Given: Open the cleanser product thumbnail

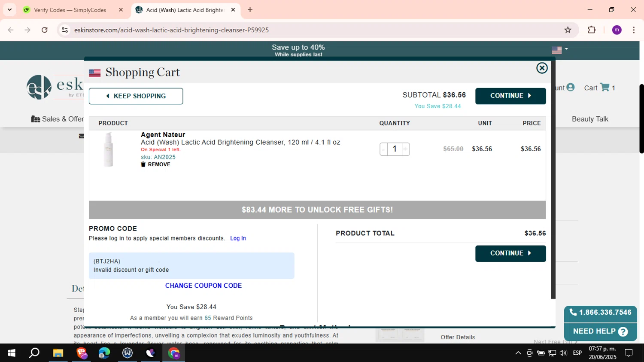Looking at the screenshot, I should [108, 149].
